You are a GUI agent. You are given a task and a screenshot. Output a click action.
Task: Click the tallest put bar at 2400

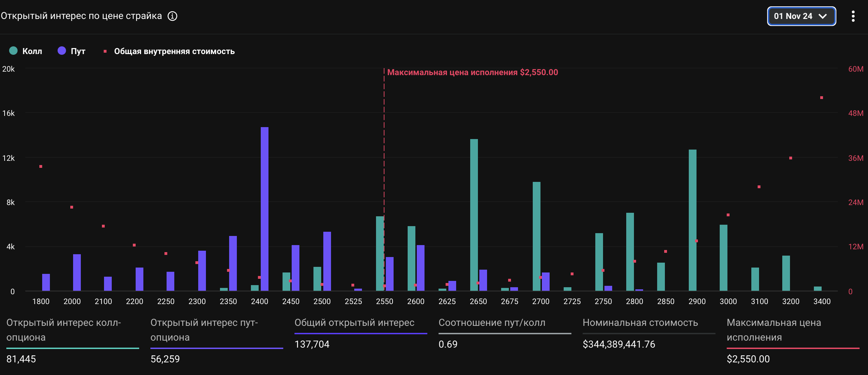pos(264,209)
